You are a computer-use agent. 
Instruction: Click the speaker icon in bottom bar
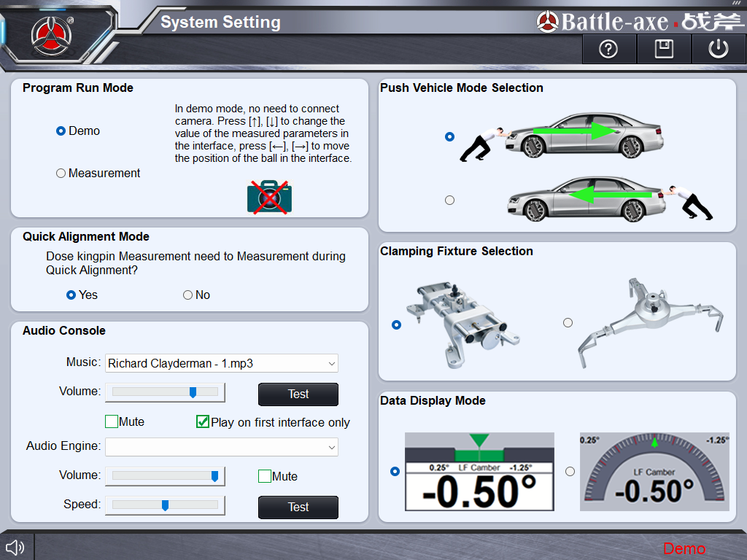[15, 548]
